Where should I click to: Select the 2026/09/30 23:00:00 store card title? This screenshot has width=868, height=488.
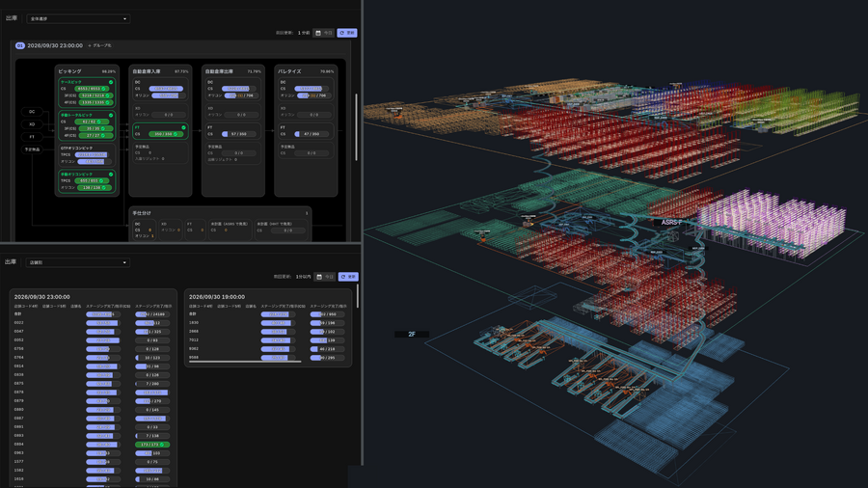[x=42, y=297]
